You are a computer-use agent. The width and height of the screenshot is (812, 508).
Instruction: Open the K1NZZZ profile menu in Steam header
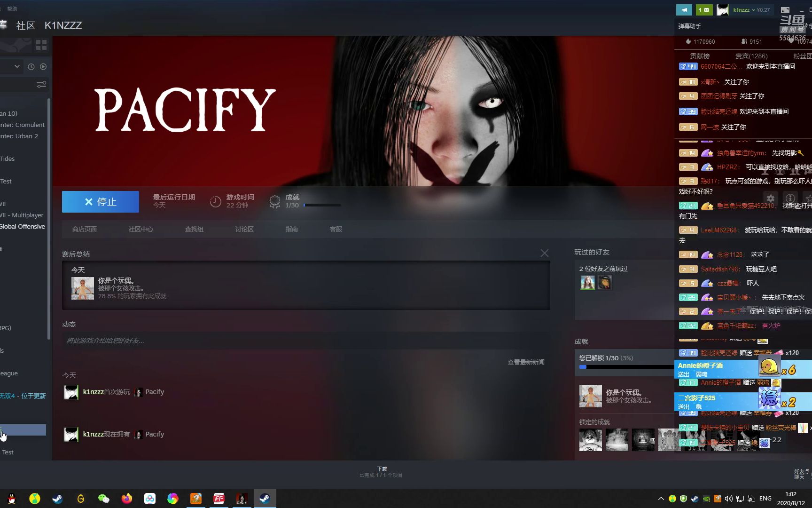(x=63, y=25)
